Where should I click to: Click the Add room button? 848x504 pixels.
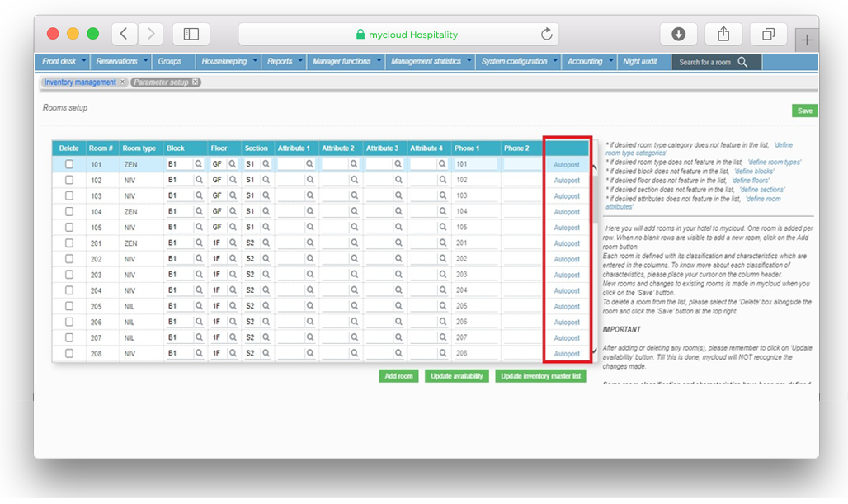click(398, 376)
